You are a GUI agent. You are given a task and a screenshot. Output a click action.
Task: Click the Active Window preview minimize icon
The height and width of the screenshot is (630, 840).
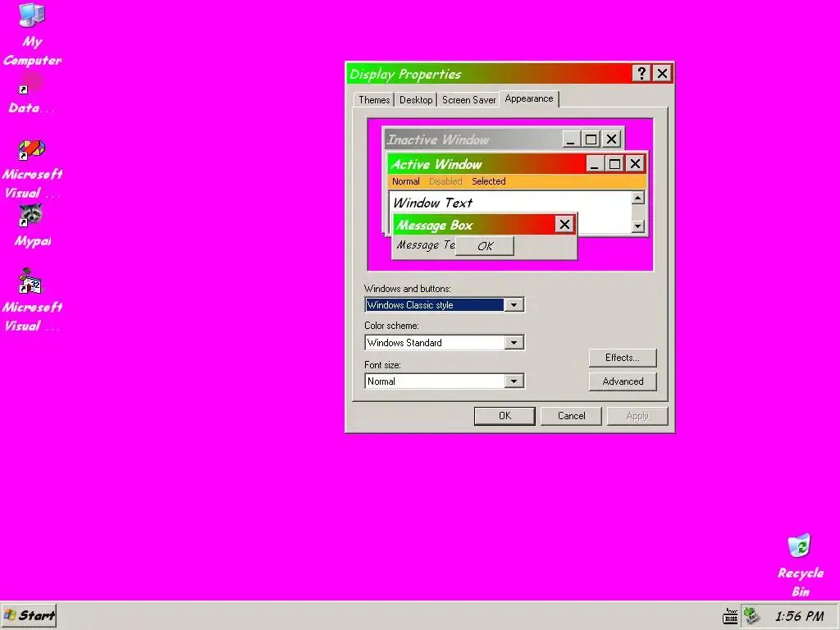pos(594,164)
